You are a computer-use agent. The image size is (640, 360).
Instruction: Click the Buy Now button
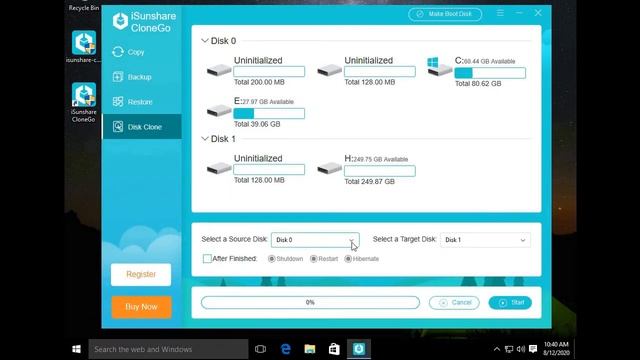pos(141,307)
